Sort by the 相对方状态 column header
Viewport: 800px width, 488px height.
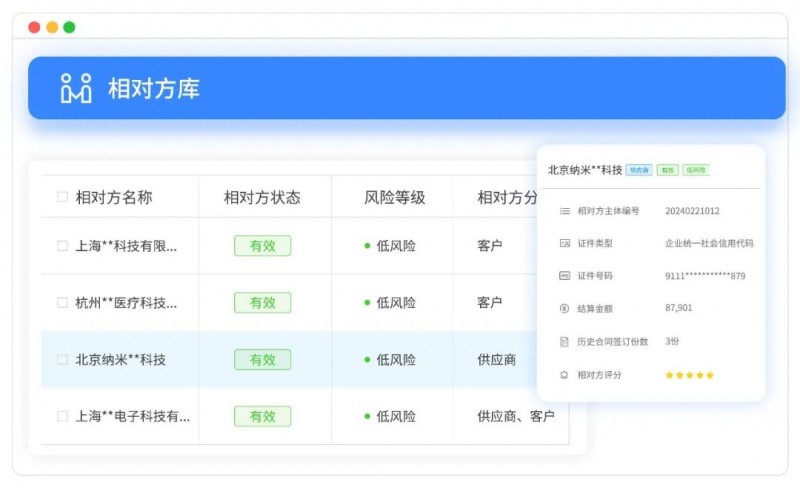[x=262, y=197]
